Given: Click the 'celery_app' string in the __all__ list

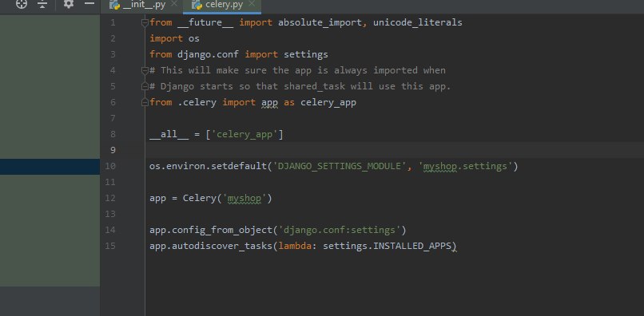Looking at the screenshot, I should pos(244,134).
